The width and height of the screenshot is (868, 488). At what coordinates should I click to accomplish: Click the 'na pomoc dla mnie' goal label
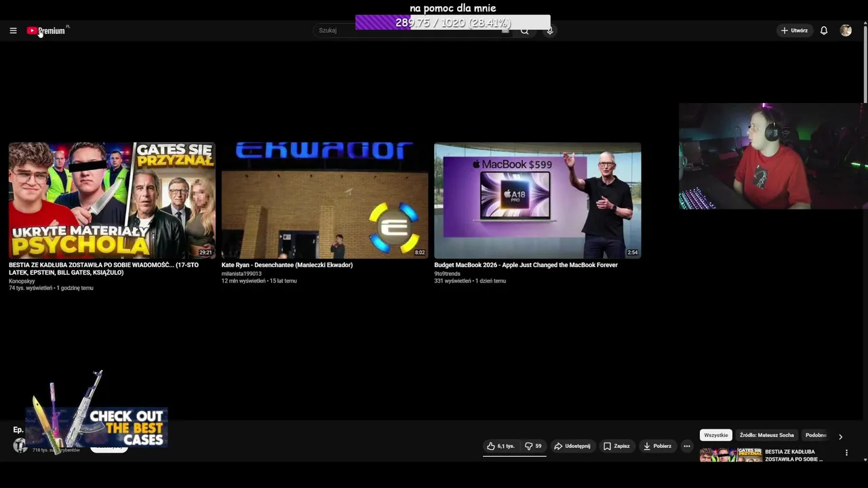453,8
